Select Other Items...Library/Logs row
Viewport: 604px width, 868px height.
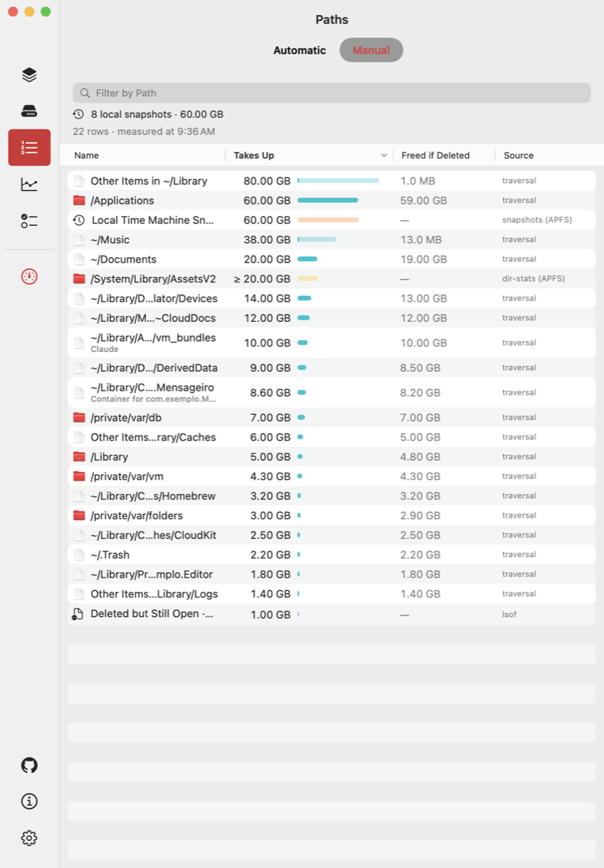point(332,593)
